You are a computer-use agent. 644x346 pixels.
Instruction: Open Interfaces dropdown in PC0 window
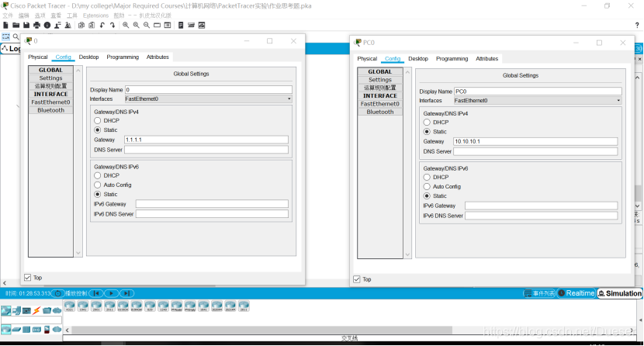coord(538,101)
